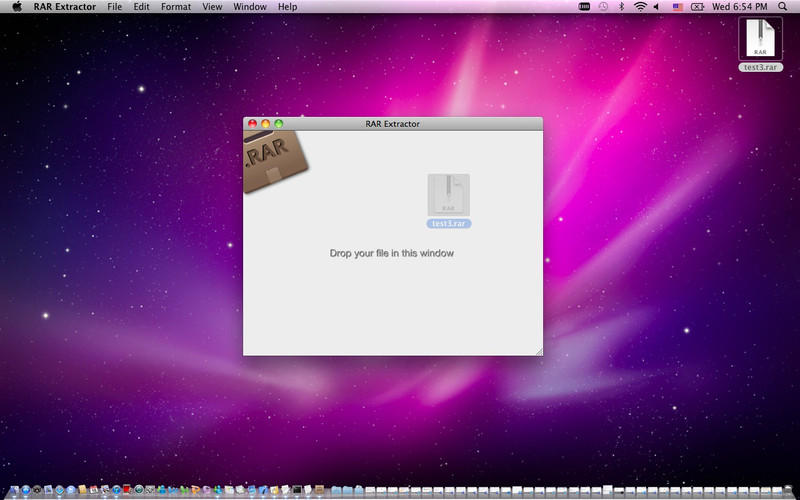Click the test3.rar desktop file label
The height and width of the screenshot is (500, 800).
click(760, 67)
